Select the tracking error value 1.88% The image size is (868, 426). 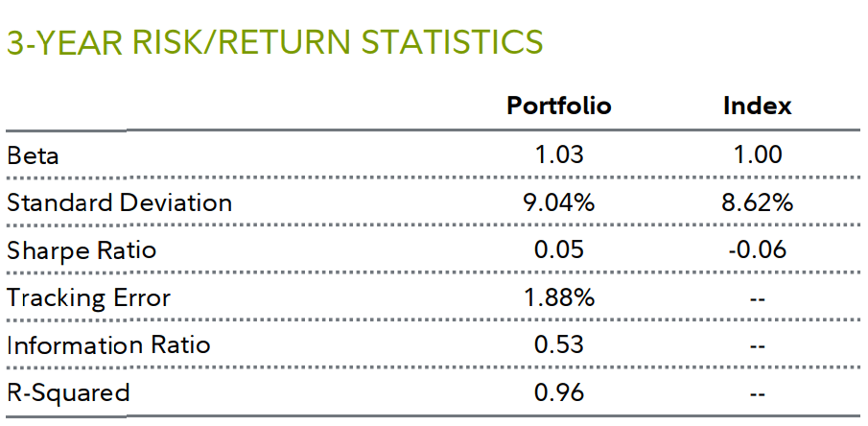click(559, 297)
